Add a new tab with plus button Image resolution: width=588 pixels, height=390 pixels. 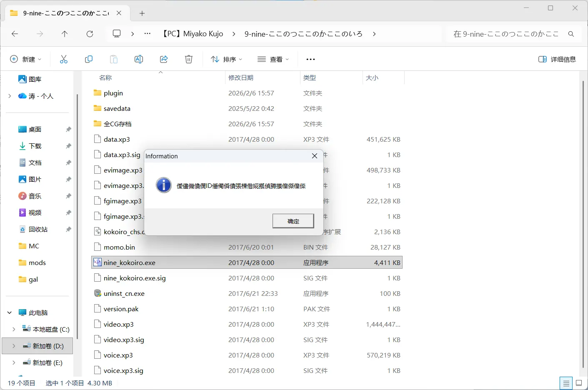pyautogui.click(x=142, y=13)
